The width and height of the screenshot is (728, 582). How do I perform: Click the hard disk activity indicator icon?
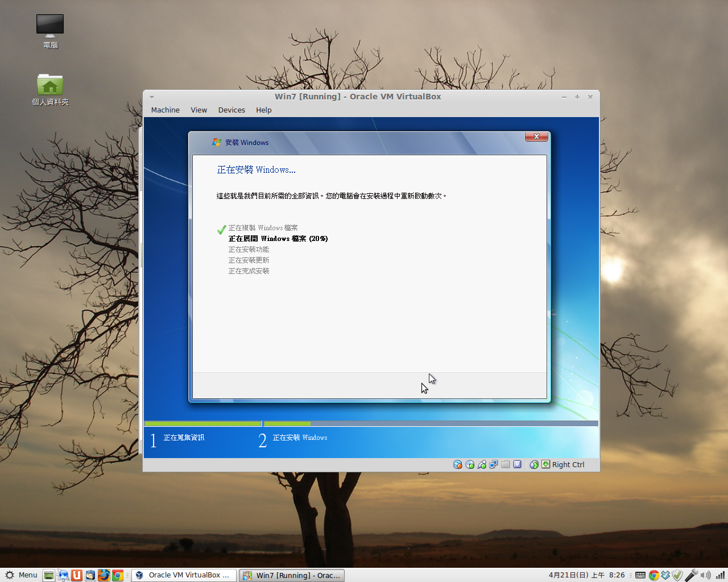(x=458, y=464)
